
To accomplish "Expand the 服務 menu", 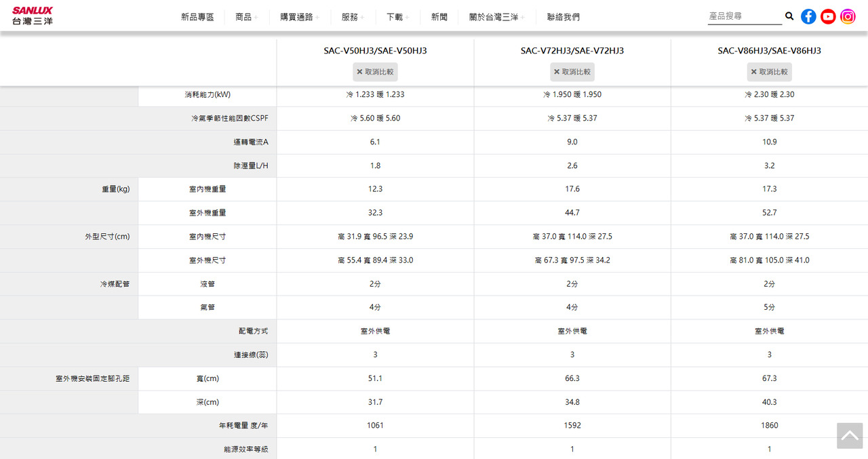I will (x=353, y=17).
